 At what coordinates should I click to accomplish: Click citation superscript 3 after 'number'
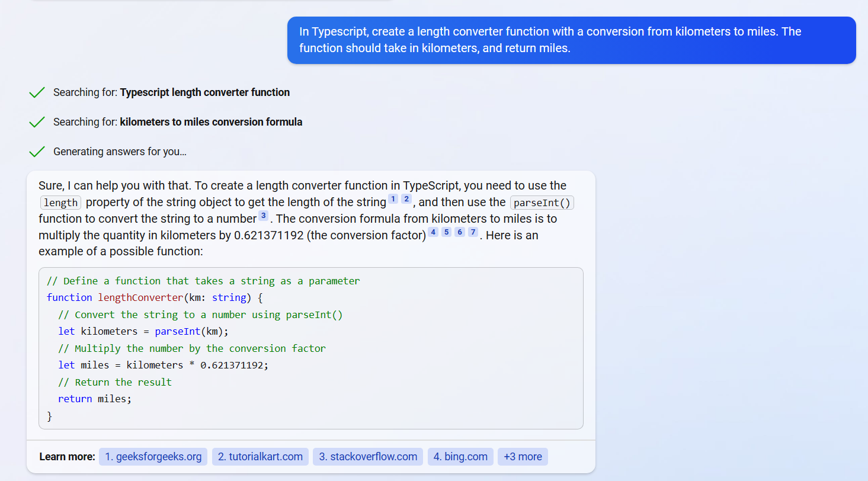point(264,216)
